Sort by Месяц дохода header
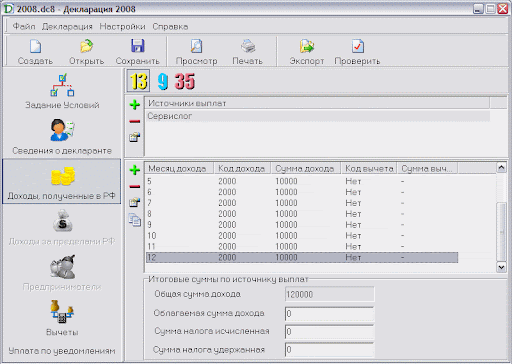 tap(179, 168)
